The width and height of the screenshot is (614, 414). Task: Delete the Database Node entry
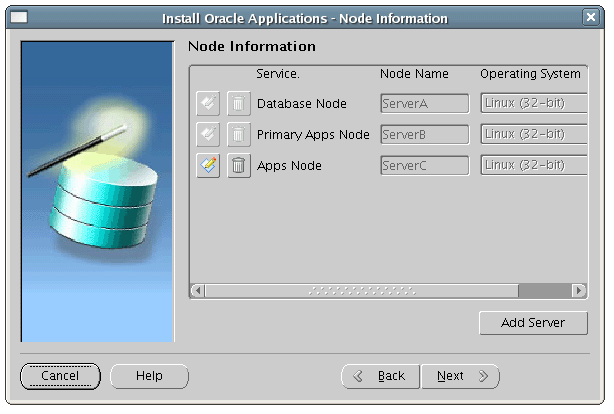pyautogui.click(x=238, y=103)
